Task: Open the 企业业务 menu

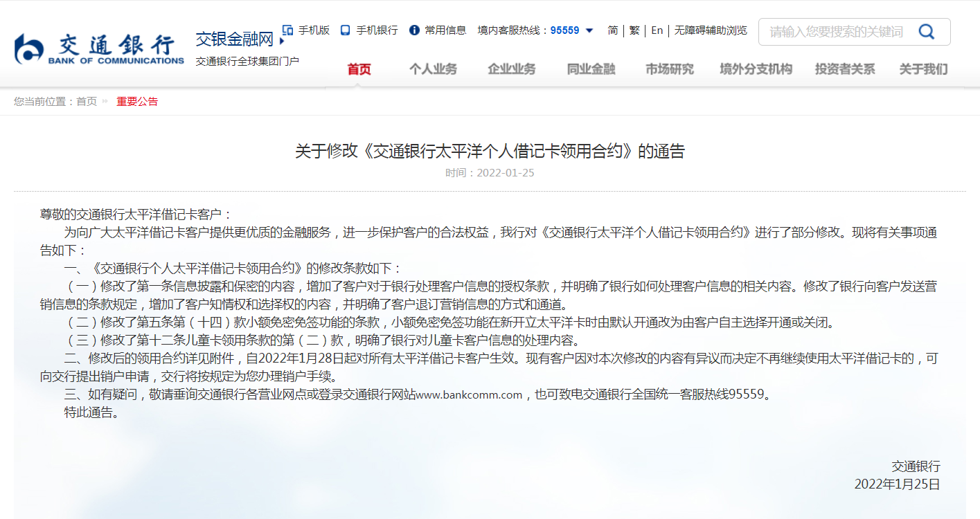Action: [x=512, y=69]
